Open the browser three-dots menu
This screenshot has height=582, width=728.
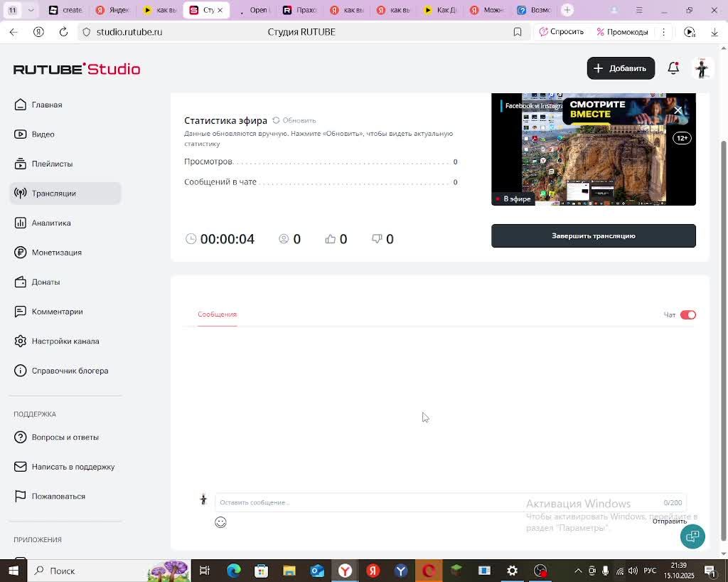point(663,32)
